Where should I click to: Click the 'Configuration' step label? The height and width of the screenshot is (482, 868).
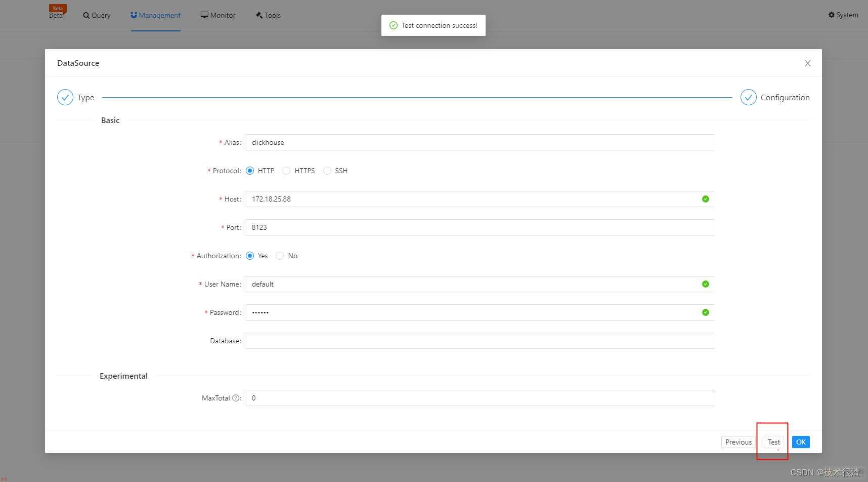pos(785,97)
